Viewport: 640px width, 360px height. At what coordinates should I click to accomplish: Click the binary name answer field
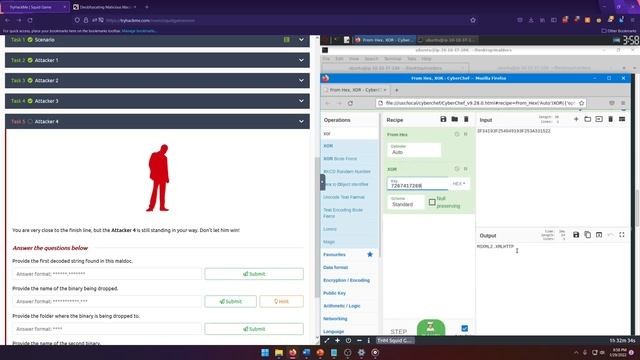point(107,301)
